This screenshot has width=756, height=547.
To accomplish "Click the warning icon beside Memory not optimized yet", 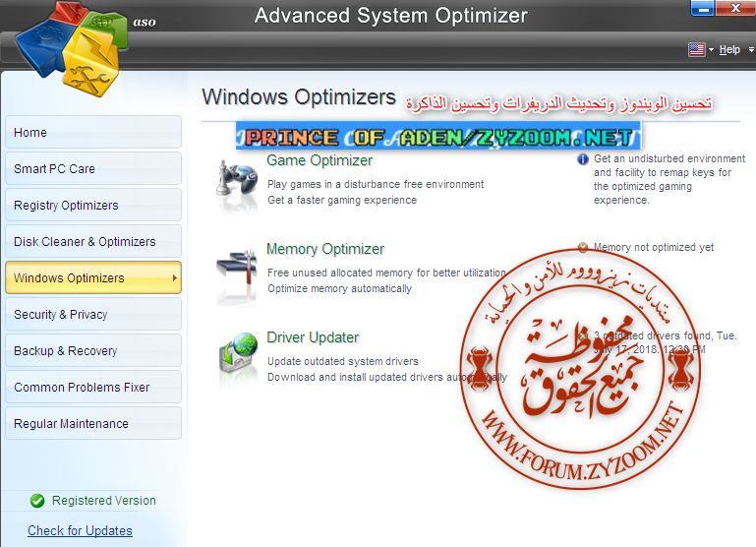I will click(x=582, y=248).
